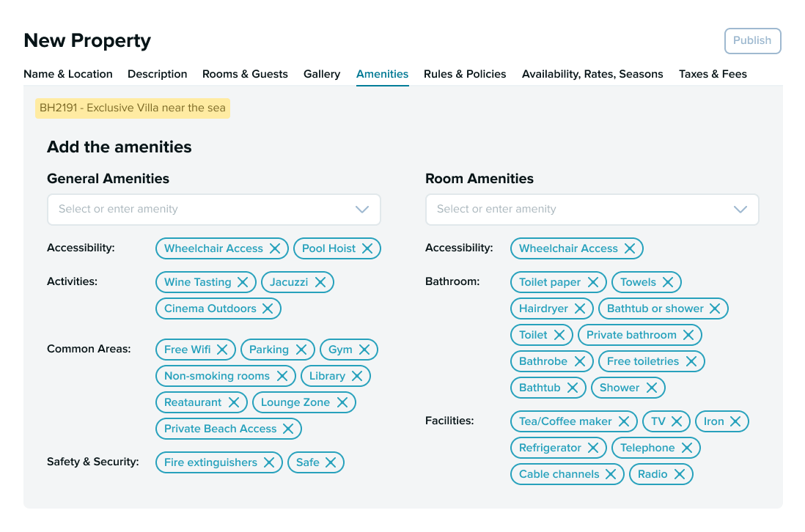The image size is (805, 532).
Task: Remove the Private Beach Access tag
Action: click(290, 429)
